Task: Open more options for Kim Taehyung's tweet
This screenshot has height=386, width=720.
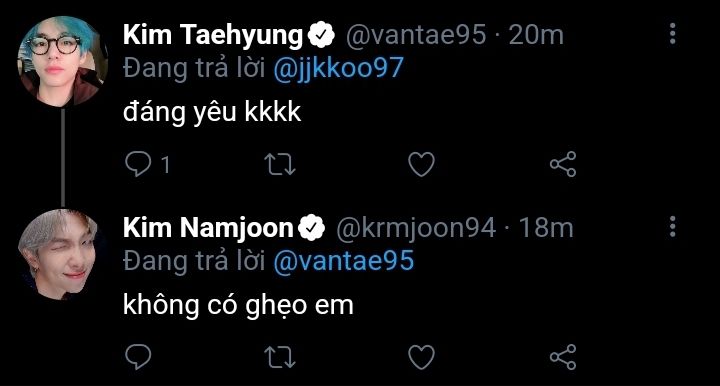Action: pos(672,34)
